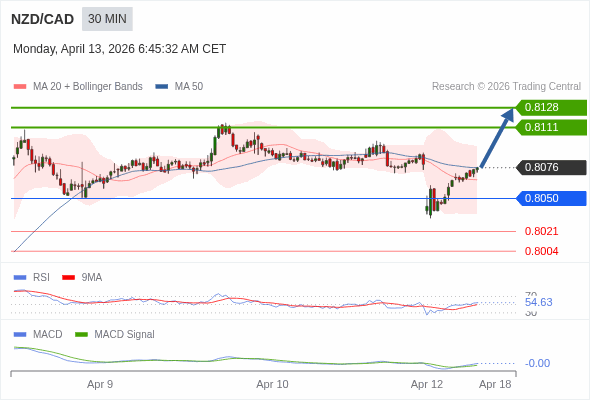
Task: Click the 9MA legend label
Action: point(92,278)
